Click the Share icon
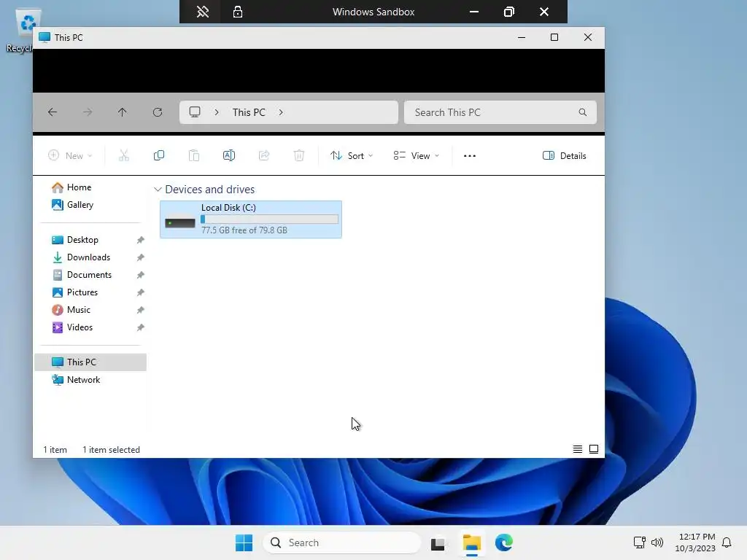This screenshot has width=747, height=560. pos(264,156)
